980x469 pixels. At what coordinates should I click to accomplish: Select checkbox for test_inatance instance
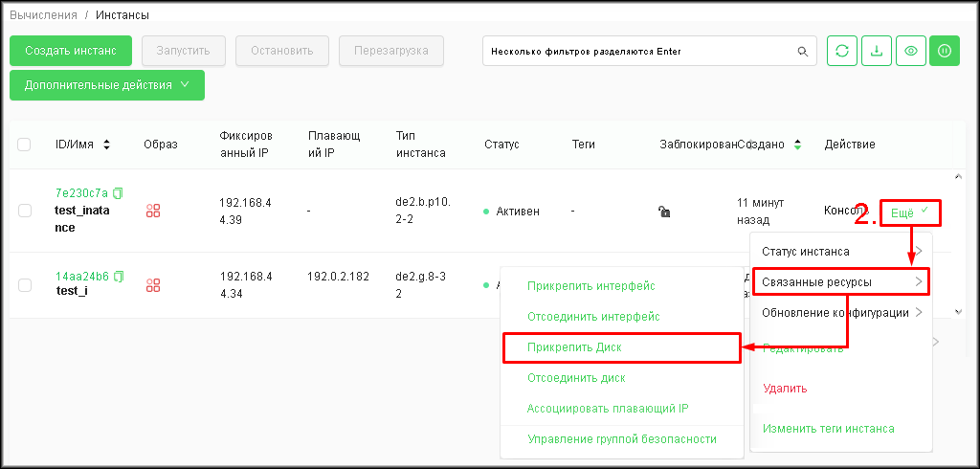[24, 211]
